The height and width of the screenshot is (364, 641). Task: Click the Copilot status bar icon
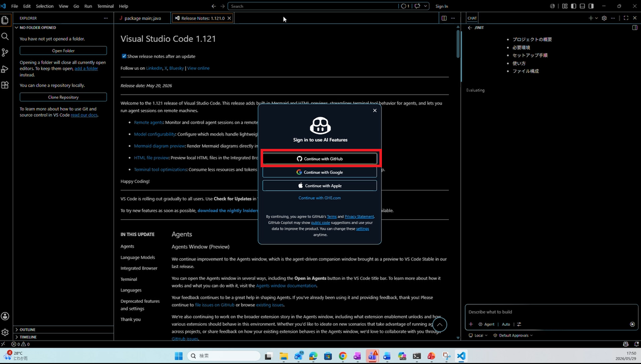pyautogui.click(x=626, y=344)
